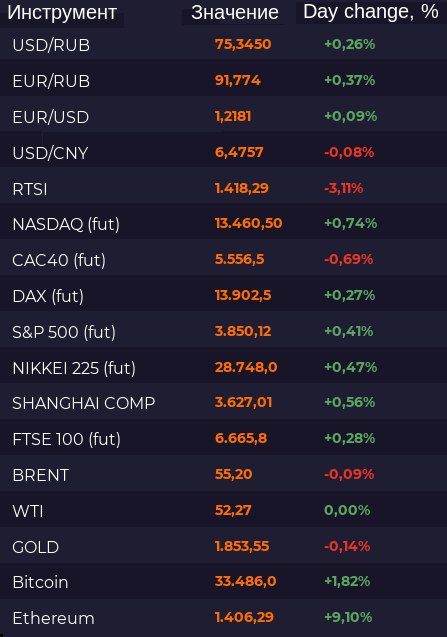Click WTI day change 0,00%

[347, 510]
